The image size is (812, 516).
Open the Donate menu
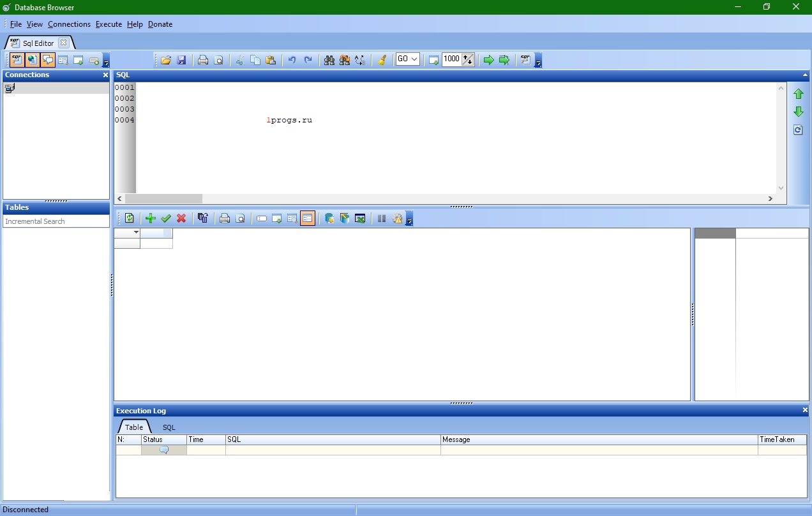coord(160,24)
